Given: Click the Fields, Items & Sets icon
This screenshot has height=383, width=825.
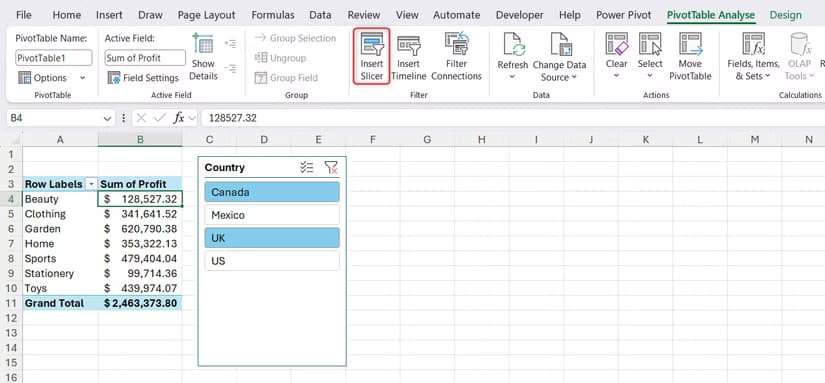Looking at the screenshot, I should tap(753, 44).
